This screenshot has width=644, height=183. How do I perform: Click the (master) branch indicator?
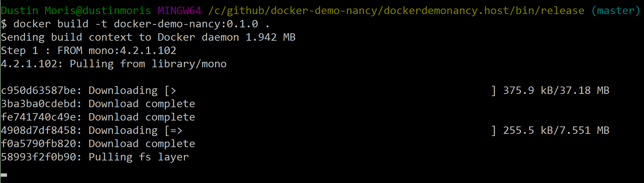pyautogui.click(x=616, y=11)
